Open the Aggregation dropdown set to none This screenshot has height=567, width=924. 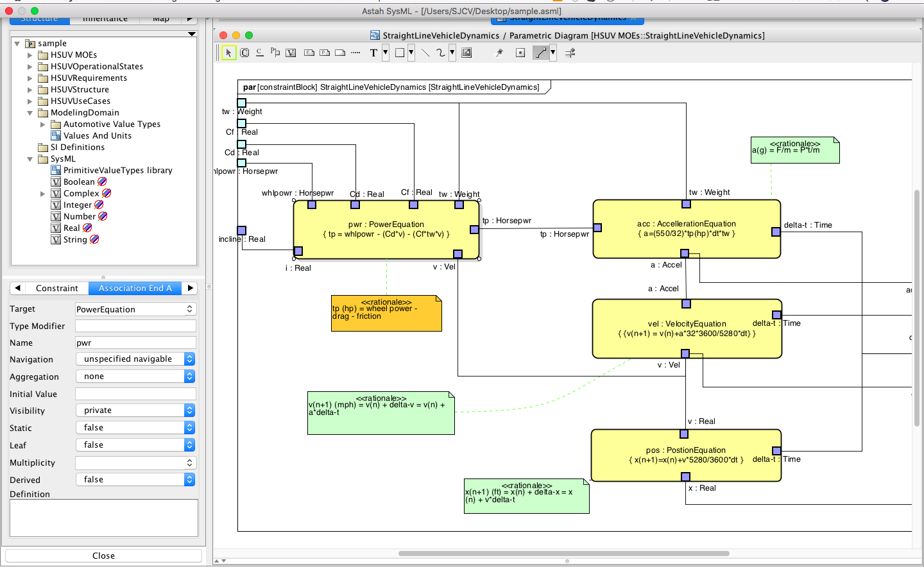135,377
